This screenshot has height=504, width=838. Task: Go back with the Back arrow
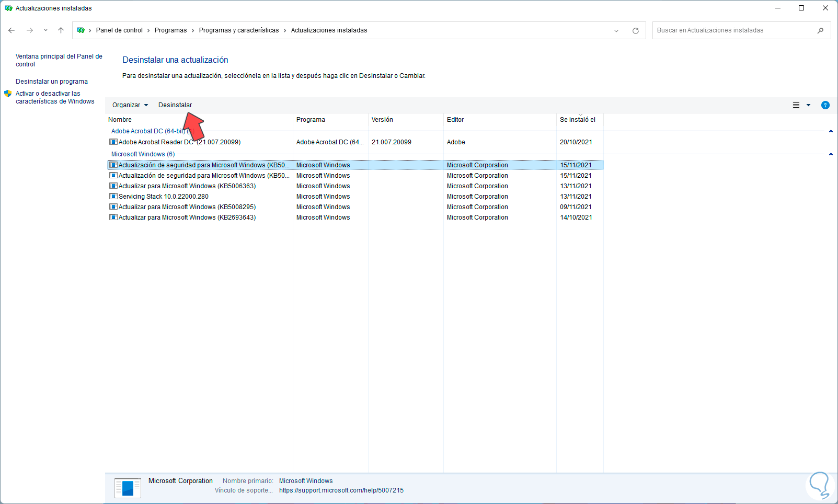coord(12,30)
